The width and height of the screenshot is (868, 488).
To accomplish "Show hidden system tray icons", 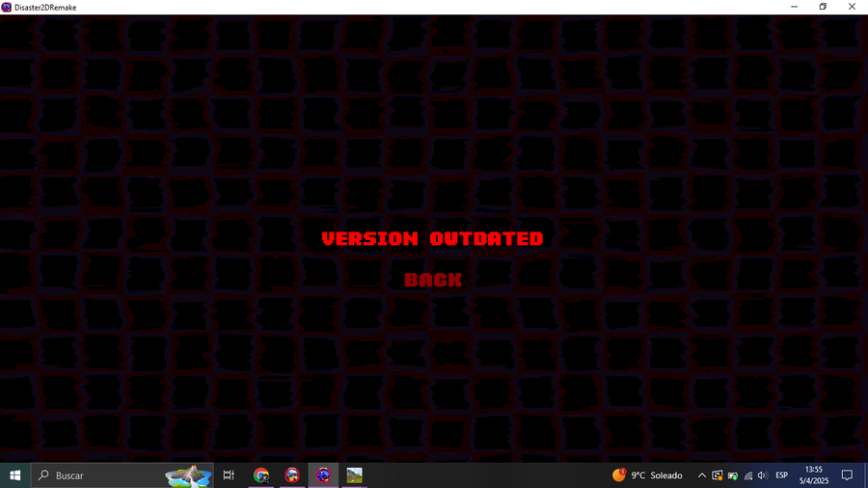I will [x=701, y=475].
